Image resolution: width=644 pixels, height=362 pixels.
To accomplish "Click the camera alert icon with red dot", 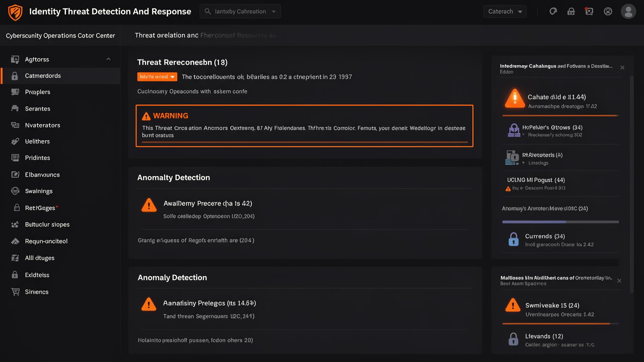I will pos(589,11).
